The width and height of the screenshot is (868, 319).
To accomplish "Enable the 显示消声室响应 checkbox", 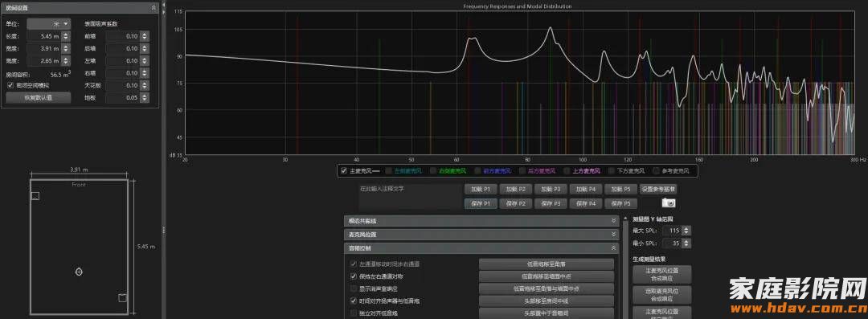I will (x=354, y=288).
